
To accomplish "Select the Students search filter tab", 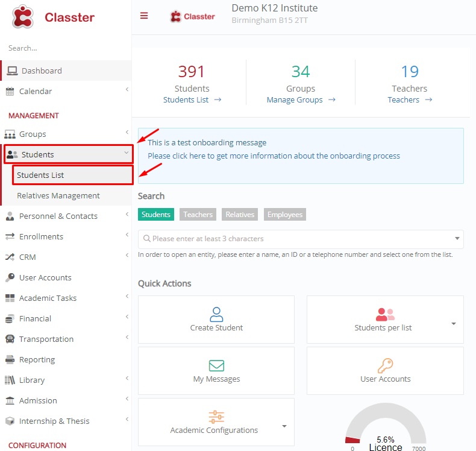I will [156, 215].
